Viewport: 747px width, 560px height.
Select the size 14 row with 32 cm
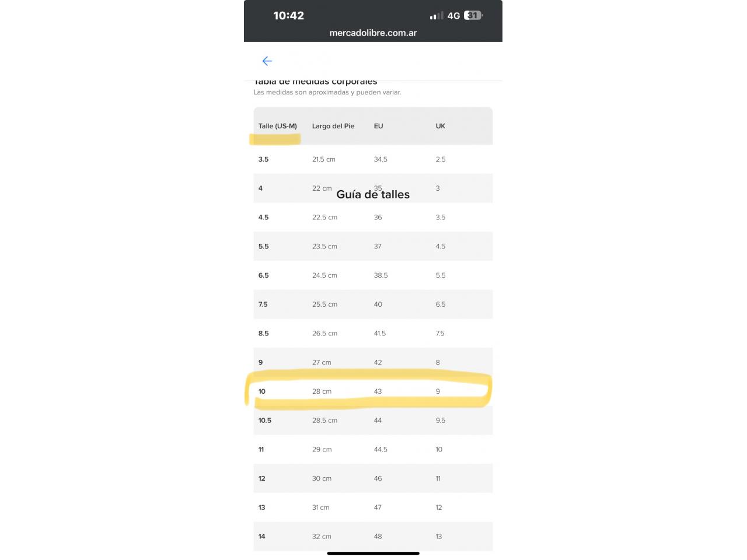pyautogui.click(x=373, y=537)
